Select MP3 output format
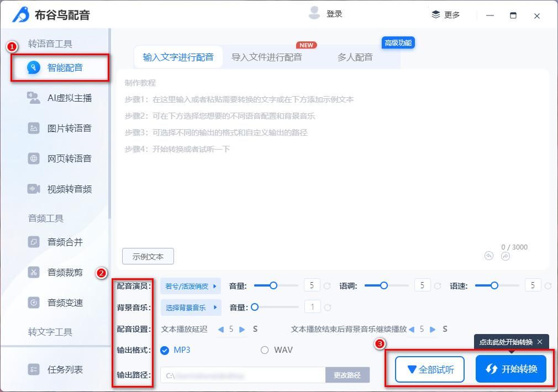Image resolution: width=558 pixels, height=392 pixels. tap(165, 351)
